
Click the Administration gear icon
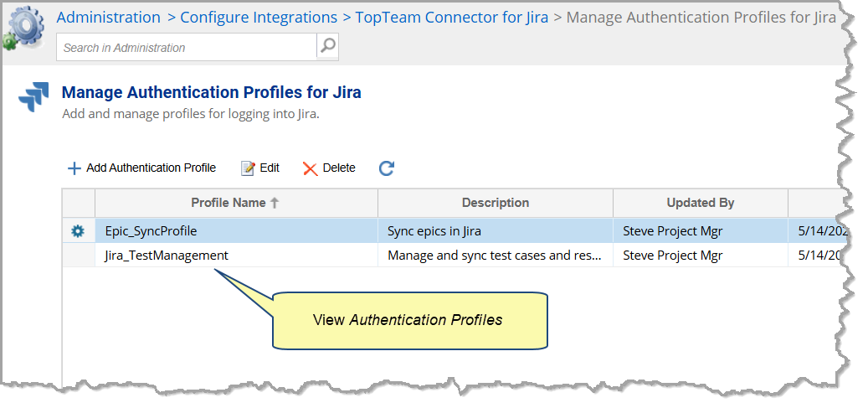click(x=23, y=28)
